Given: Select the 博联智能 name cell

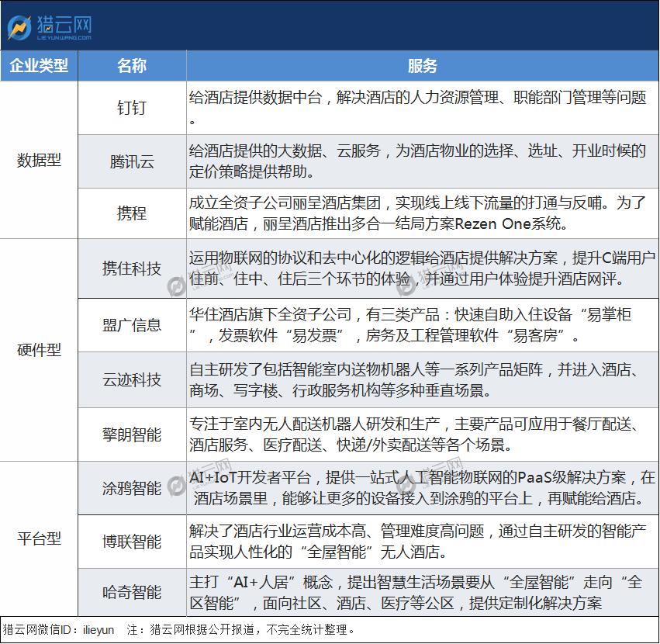Looking at the screenshot, I should click(x=132, y=542).
